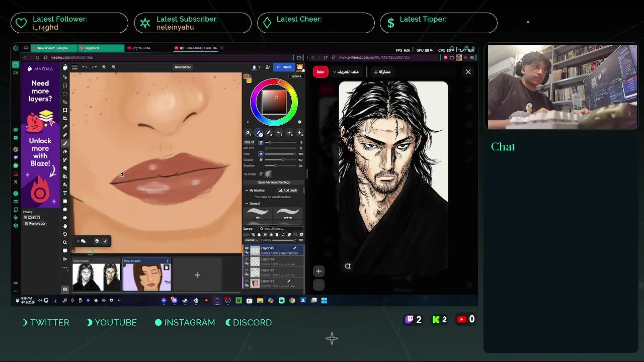Screen dimensions: 644x362
Task: Zoom out using top toolbar magnifier
Action: [114, 67]
